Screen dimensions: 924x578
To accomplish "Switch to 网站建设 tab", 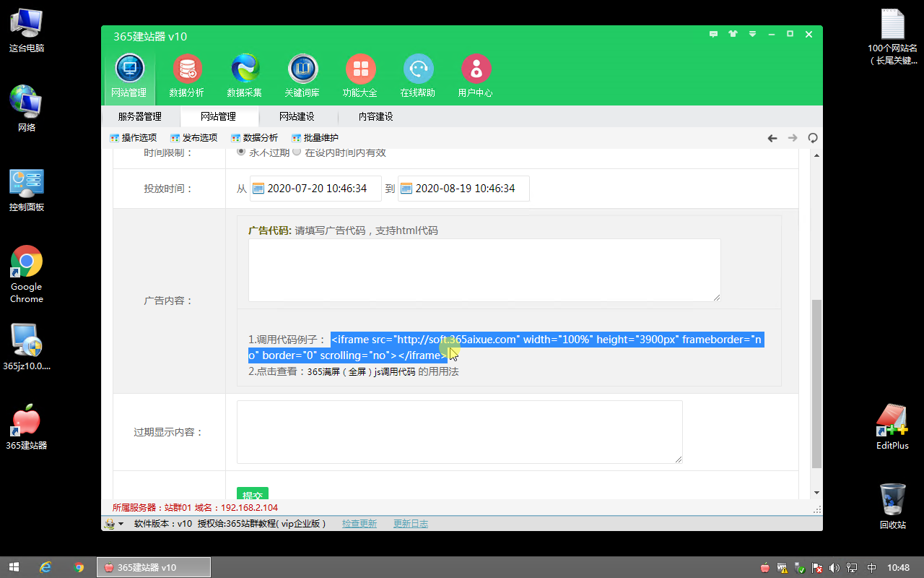I will pos(297,116).
